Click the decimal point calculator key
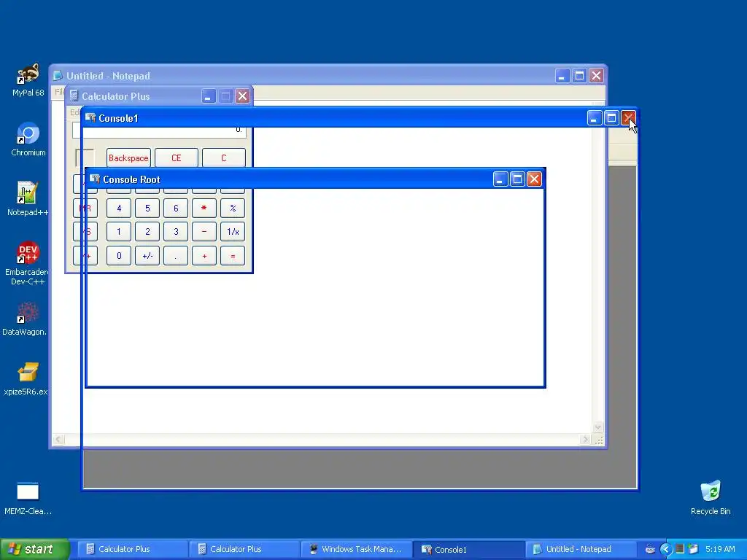The image size is (747, 560). 176,256
